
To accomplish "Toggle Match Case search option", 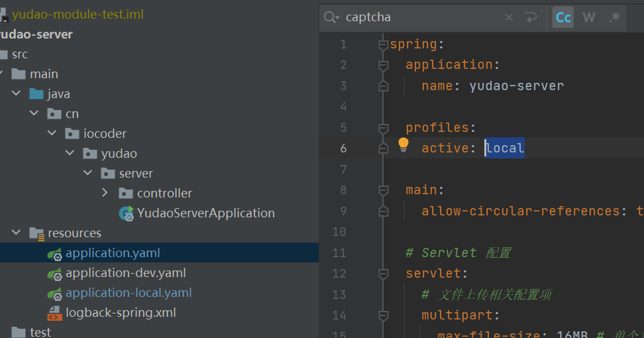I will (563, 17).
